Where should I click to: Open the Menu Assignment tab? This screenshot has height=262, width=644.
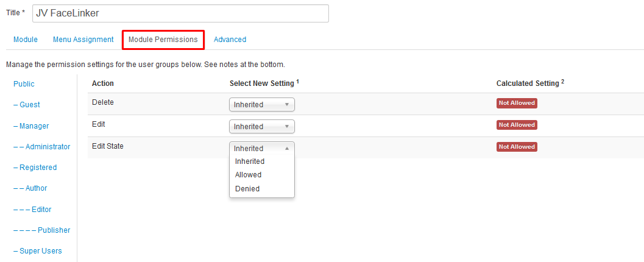point(83,40)
